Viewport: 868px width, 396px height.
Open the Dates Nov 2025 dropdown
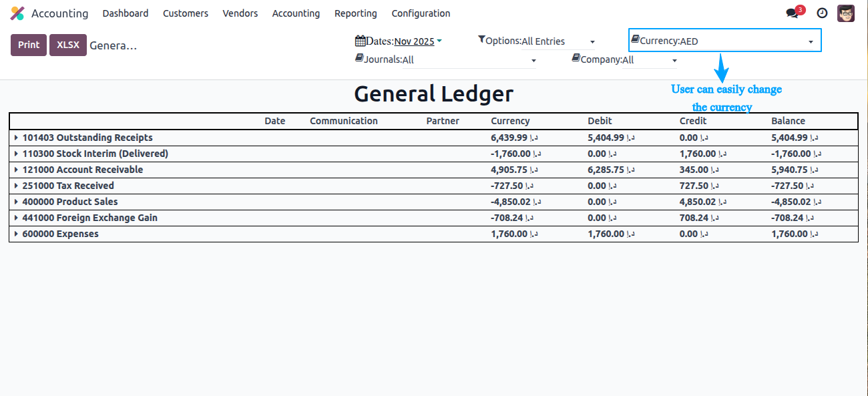point(418,41)
